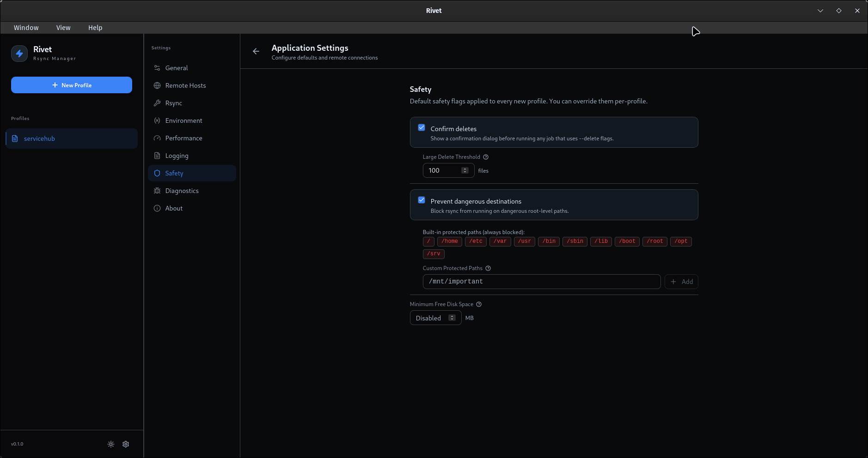The image size is (868, 458).
Task: Click the servicehub profile file icon
Action: (x=15, y=139)
